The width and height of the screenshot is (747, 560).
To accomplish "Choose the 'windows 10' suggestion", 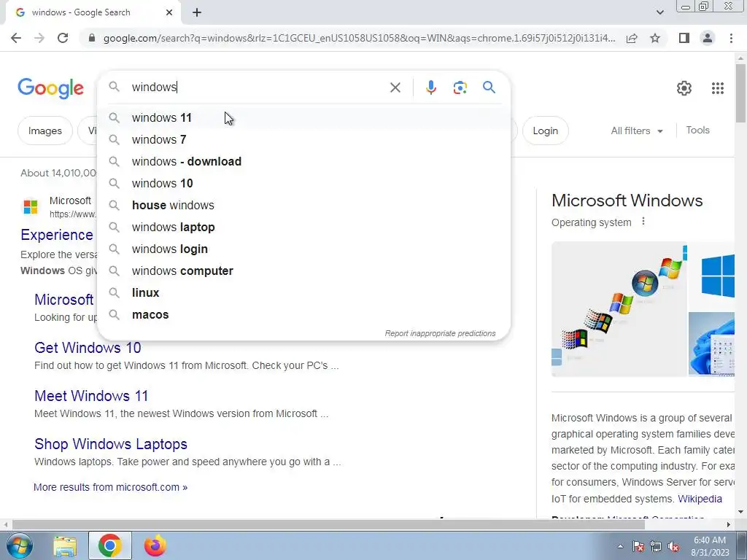I will click(303, 183).
